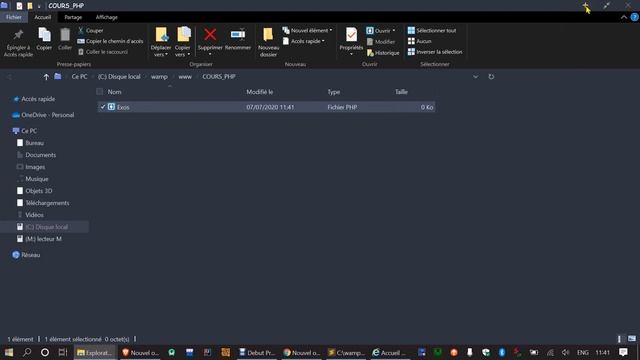Sort by Modifié le column header
Image resolution: width=640 pixels, height=360 pixels.
click(260, 92)
